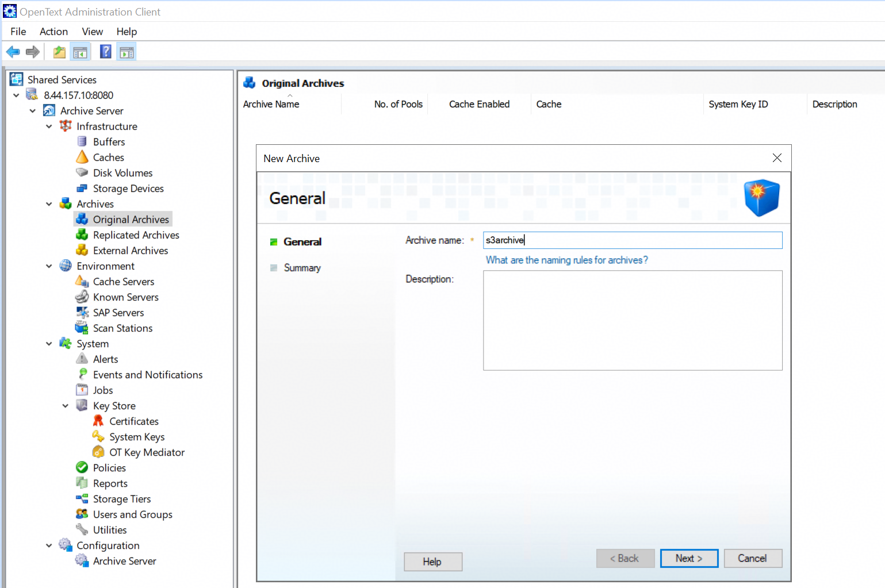Sort by the Cache Enabled column header
Viewport: 885px width, 588px height.
tap(480, 104)
